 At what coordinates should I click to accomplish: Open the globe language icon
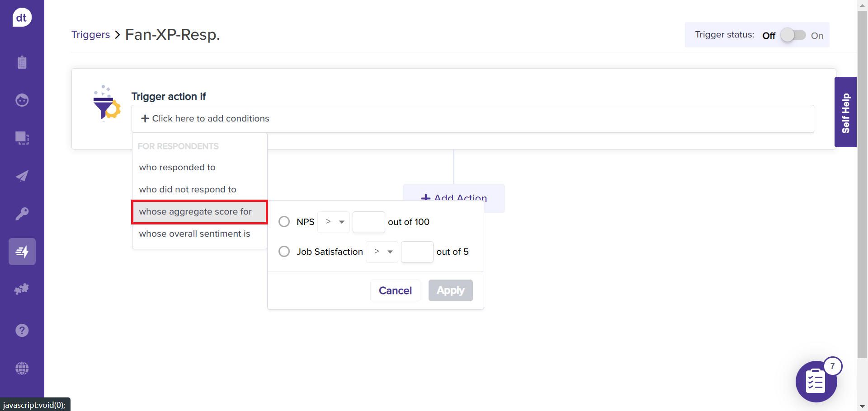(x=22, y=369)
